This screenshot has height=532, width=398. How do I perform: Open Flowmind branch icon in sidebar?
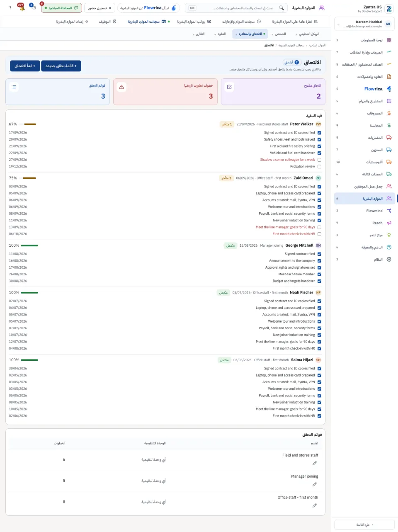point(389,211)
